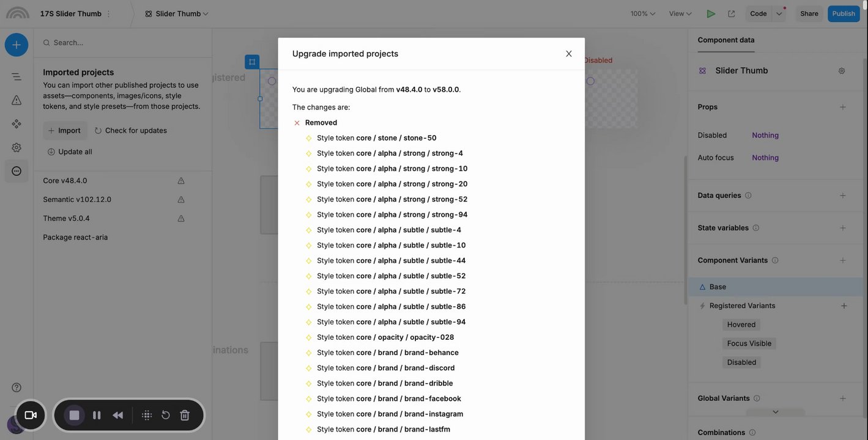Viewport: 868px width, 440px height.
Task: Expand the View dropdown menu
Action: point(680,13)
